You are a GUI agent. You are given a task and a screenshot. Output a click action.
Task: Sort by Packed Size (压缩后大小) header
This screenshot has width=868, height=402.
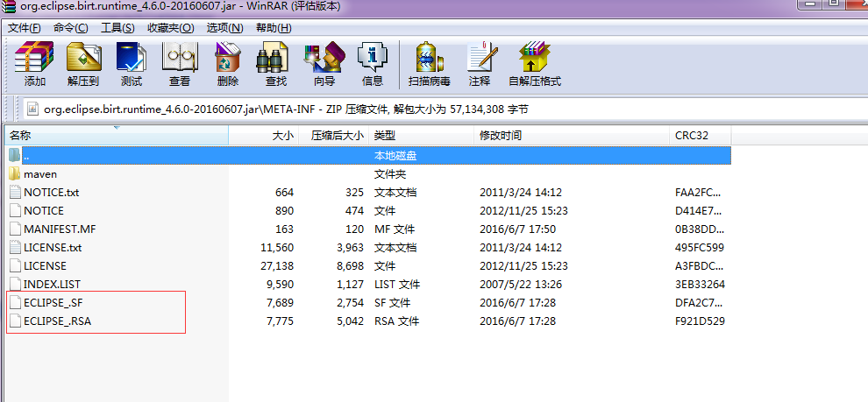[x=333, y=136]
